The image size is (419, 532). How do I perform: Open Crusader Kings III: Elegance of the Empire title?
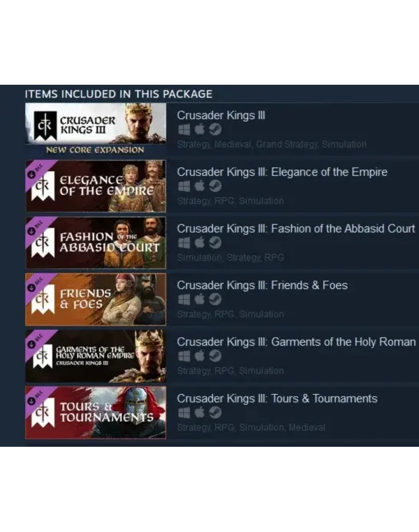[x=282, y=172]
